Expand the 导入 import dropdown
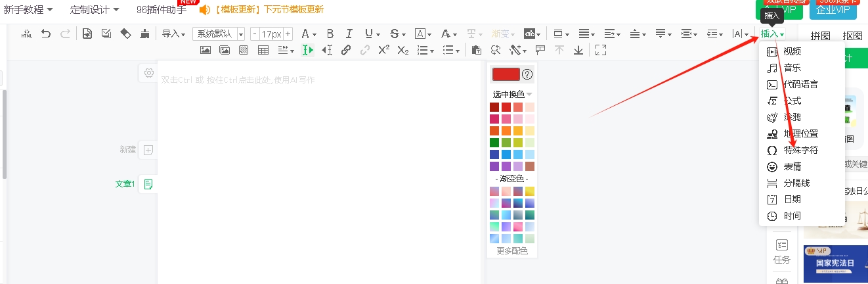This screenshot has width=868, height=284. (173, 34)
